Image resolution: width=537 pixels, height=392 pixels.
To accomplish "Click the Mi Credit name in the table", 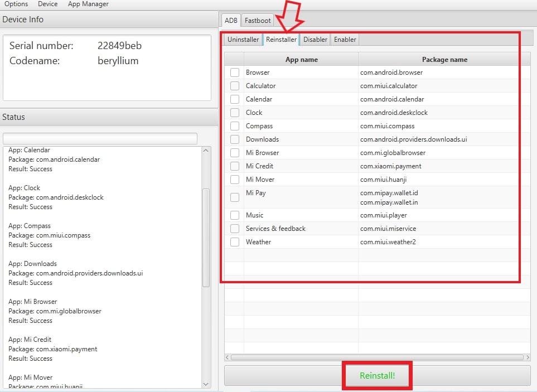I will 260,166.
